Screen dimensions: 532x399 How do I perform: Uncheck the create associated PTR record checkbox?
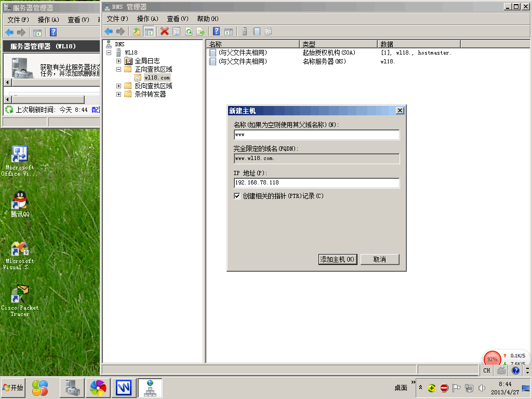(x=237, y=196)
